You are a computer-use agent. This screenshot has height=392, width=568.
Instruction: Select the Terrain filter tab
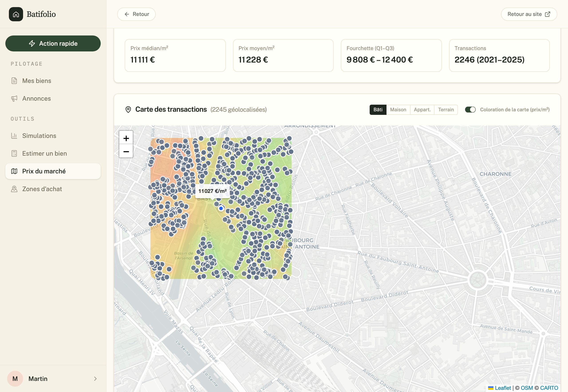pos(446,110)
